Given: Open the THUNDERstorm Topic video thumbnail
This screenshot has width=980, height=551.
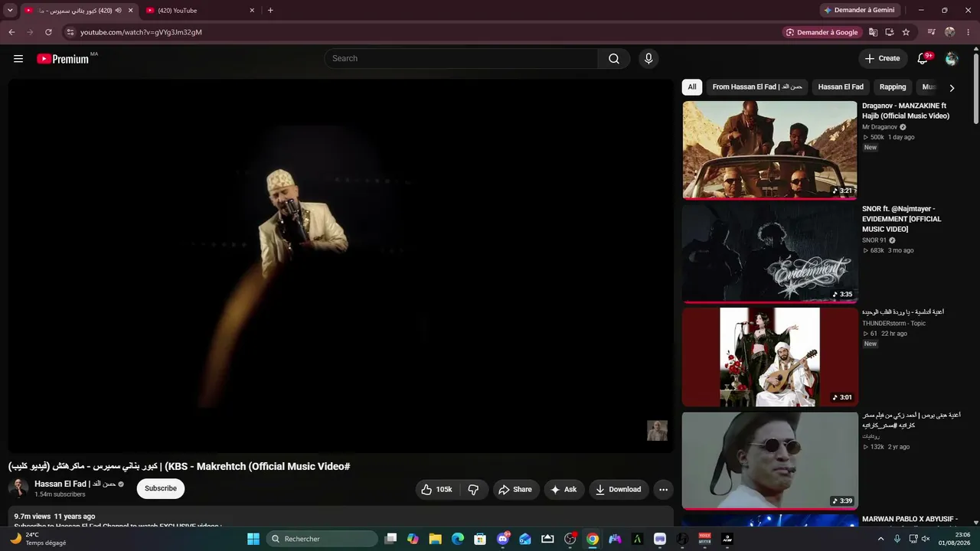Looking at the screenshot, I should 769,357.
